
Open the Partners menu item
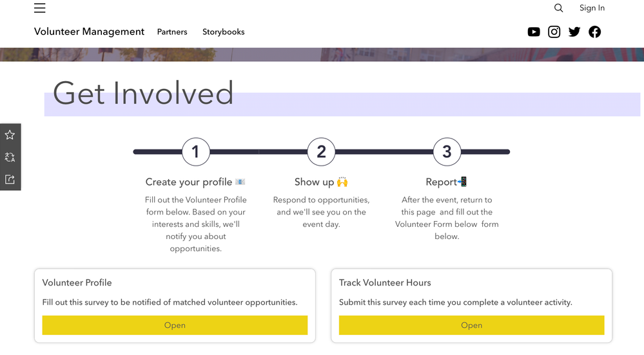pyautogui.click(x=172, y=32)
